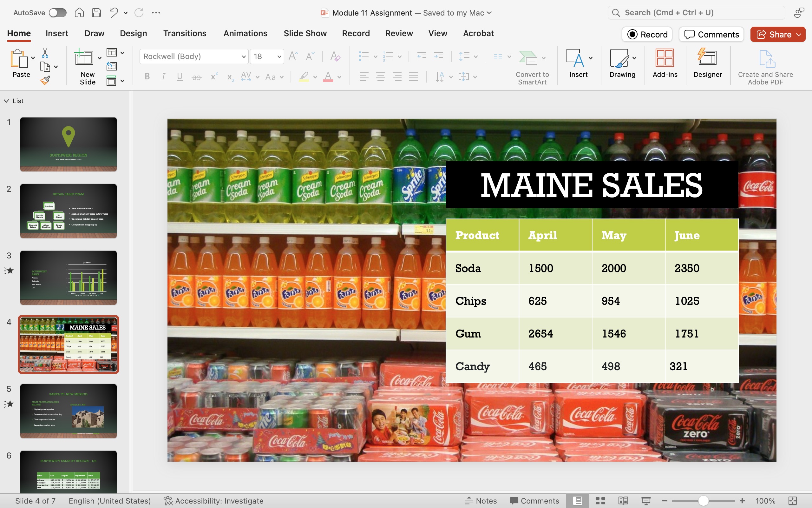Click the Share button
This screenshot has width=812, height=508.
(x=778, y=34)
